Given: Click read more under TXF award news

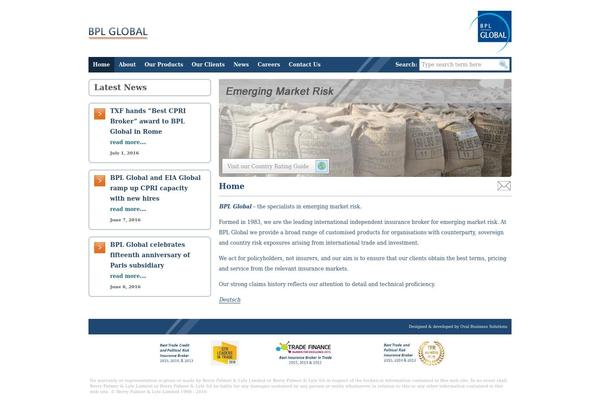Looking at the screenshot, I should (128, 142).
